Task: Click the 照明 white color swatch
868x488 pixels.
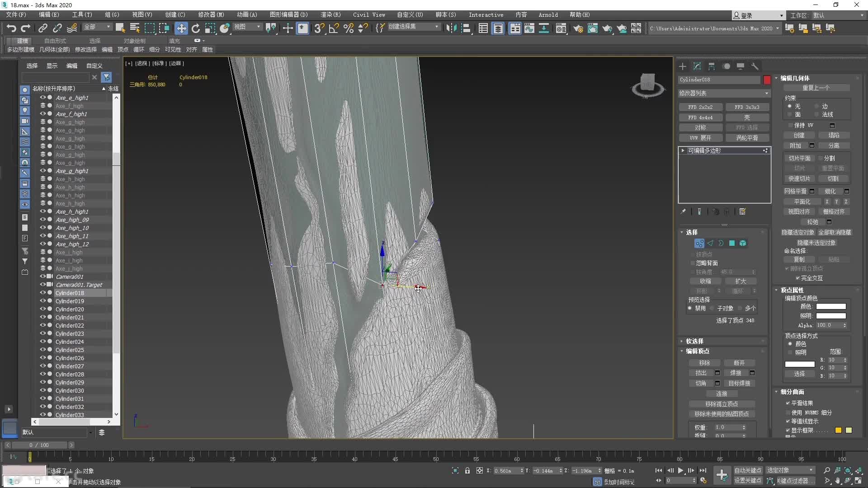Action: coord(831,316)
